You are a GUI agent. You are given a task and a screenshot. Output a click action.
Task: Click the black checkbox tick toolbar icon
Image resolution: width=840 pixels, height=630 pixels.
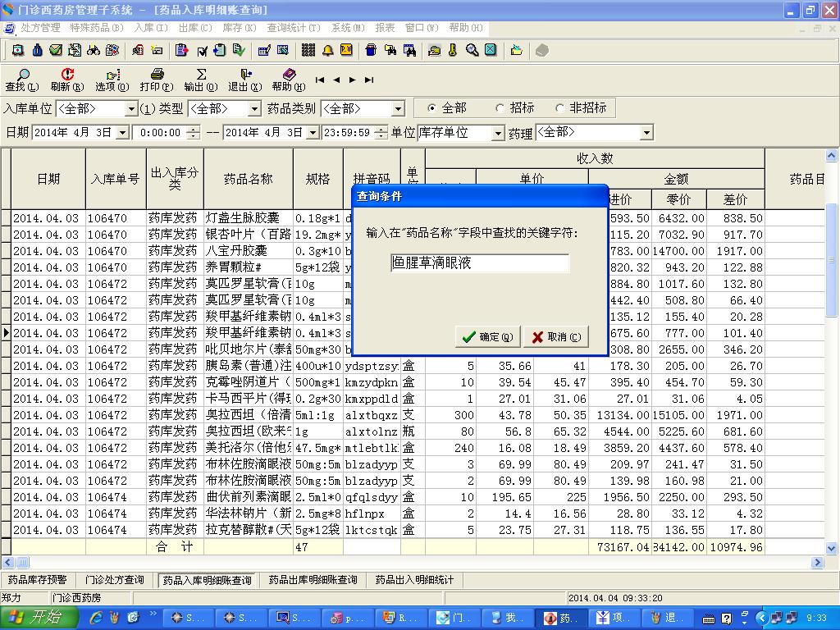[202, 51]
